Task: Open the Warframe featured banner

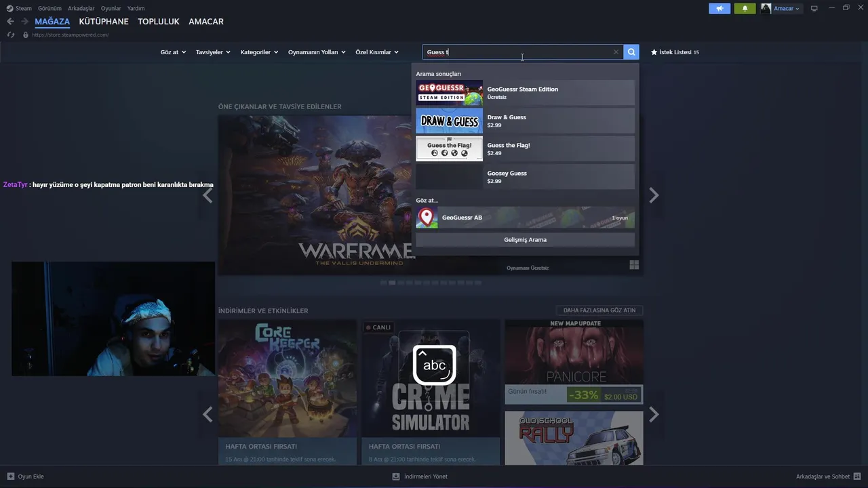Action: click(x=315, y=195)
